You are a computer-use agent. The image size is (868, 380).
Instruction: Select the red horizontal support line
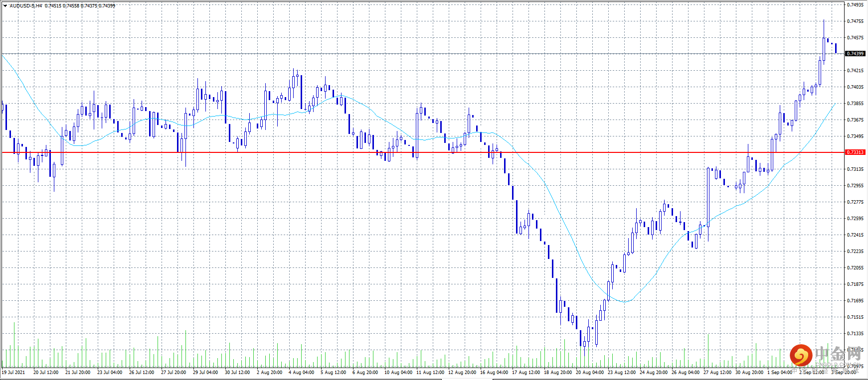pyautogui.click(x=423, y=152)
